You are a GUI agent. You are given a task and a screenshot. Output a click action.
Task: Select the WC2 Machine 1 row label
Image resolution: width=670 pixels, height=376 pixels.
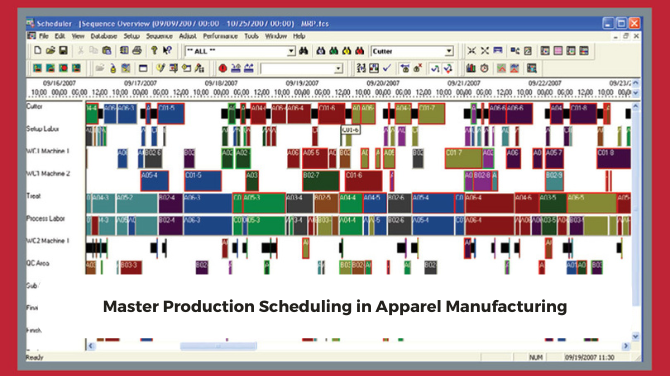coord(47,241)
